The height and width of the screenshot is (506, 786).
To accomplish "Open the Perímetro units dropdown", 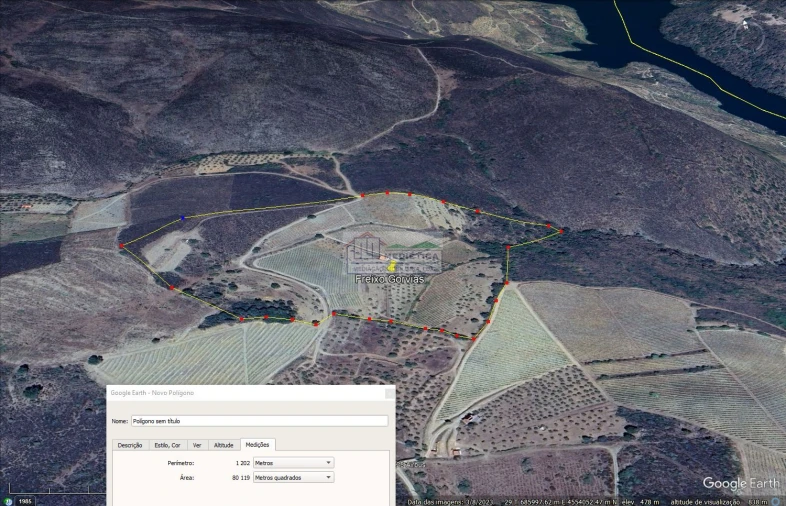I will pos(293,463).
